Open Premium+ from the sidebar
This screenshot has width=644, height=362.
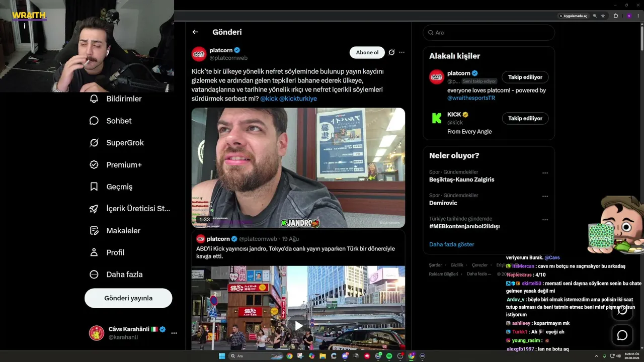pyautogui.click(x=117, y=165)
